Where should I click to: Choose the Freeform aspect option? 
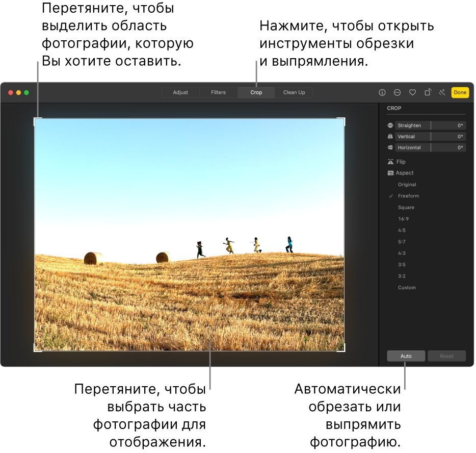(408, 196)
